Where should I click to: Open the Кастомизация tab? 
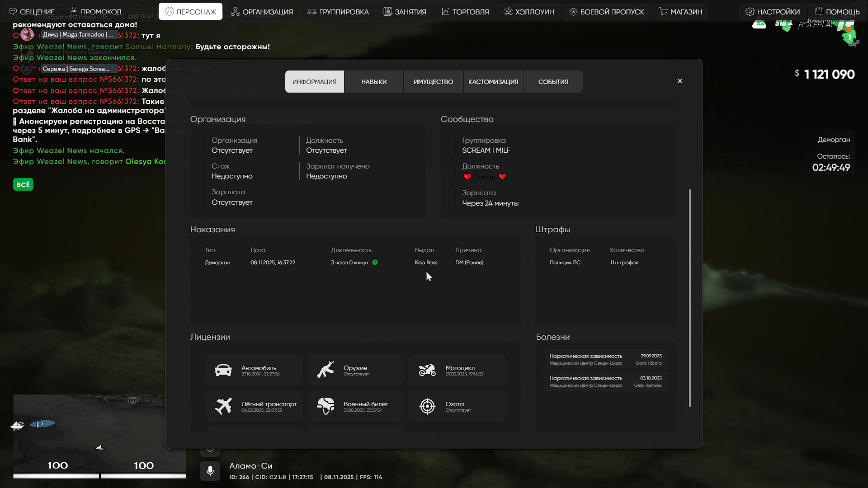tap(493, 82)
